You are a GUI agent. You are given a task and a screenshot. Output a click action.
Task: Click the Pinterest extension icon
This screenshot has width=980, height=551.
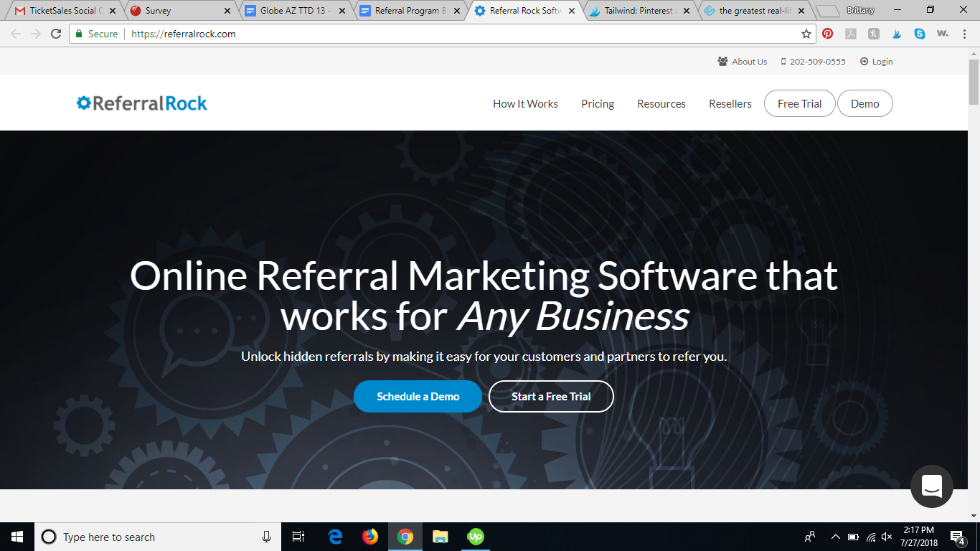[x=828, y=34]
